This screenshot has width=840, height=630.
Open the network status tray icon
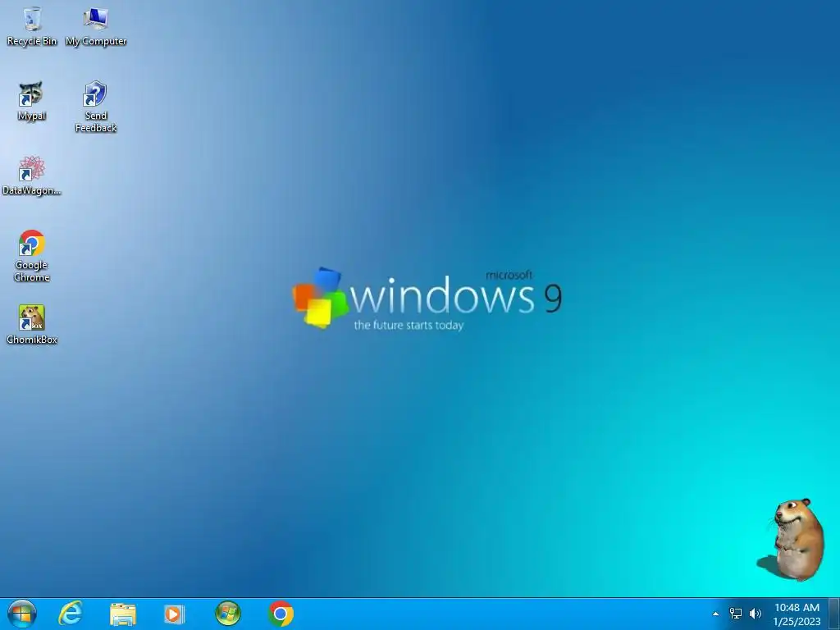tap(736, 614)
